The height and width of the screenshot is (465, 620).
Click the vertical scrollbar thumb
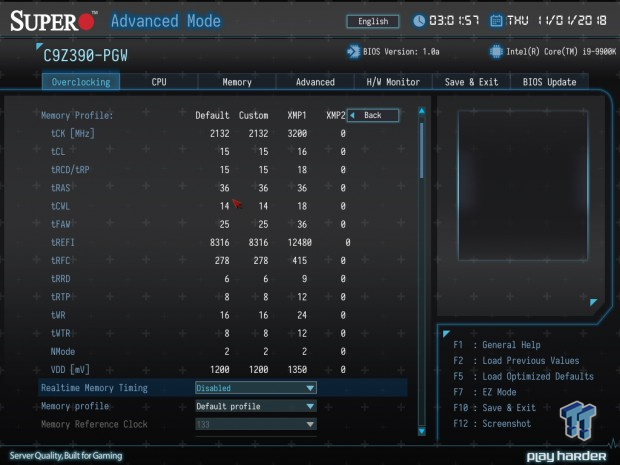[422, 150]
